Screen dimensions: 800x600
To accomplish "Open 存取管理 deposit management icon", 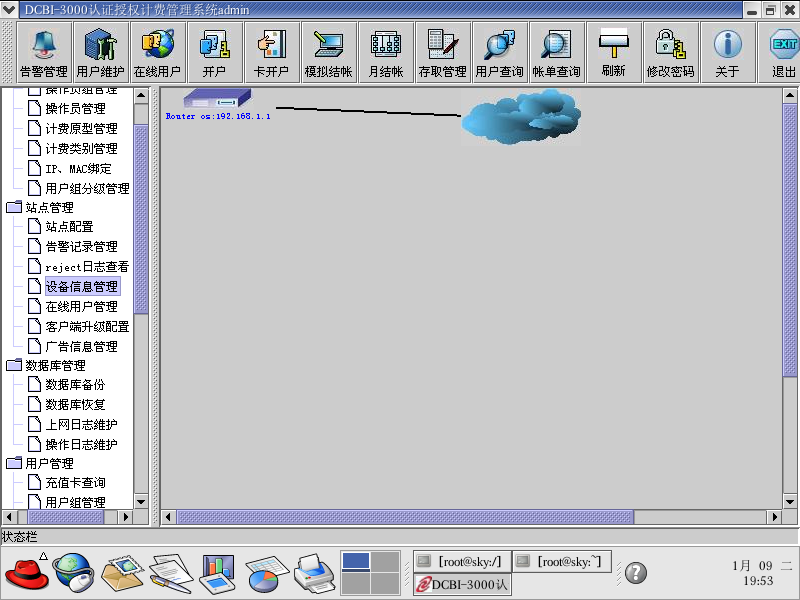I will [x=443, y=53].
